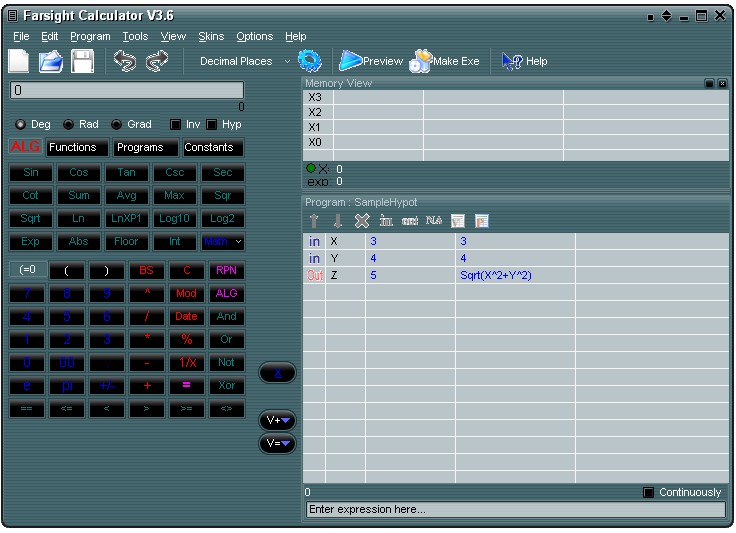Image resolution: width=736 pixels, height=533 pixels.
Task: Click the blue gear icon beside Decimal Places
Action: (x=310, y=61)
